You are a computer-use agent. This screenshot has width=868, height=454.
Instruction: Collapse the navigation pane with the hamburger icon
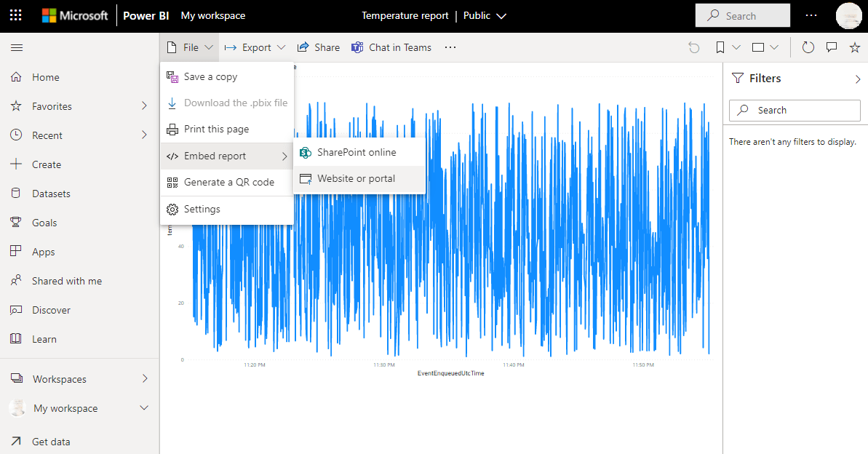[x=17, y=48]
